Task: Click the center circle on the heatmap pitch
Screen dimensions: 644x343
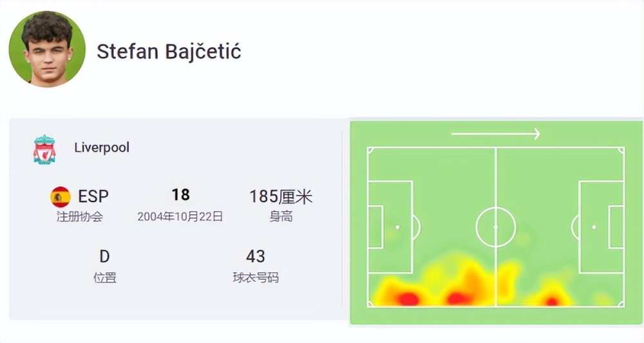Action: (x=496, y=227)
